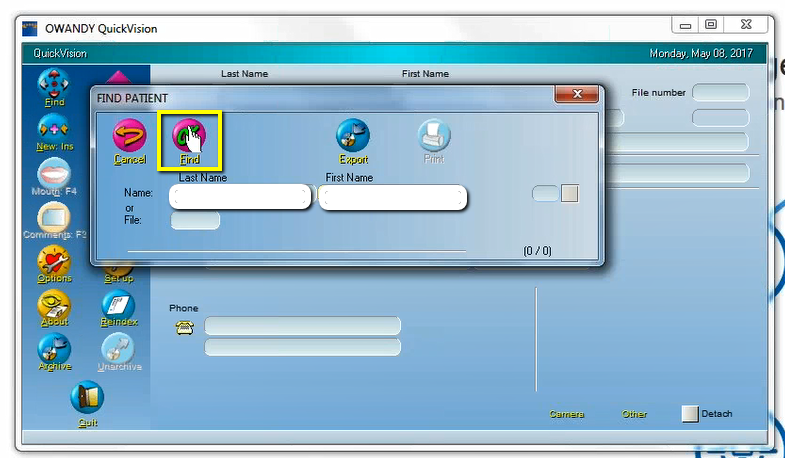Screen dimensions: 785x458
Task: Click the main File number field
Action: coord(720,93)
